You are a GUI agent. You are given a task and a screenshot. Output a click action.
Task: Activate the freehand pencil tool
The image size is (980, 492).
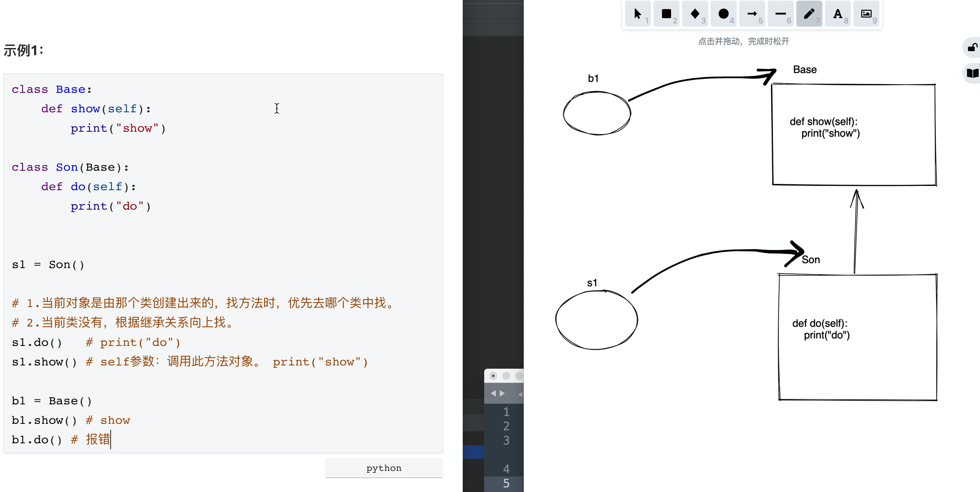809,14
